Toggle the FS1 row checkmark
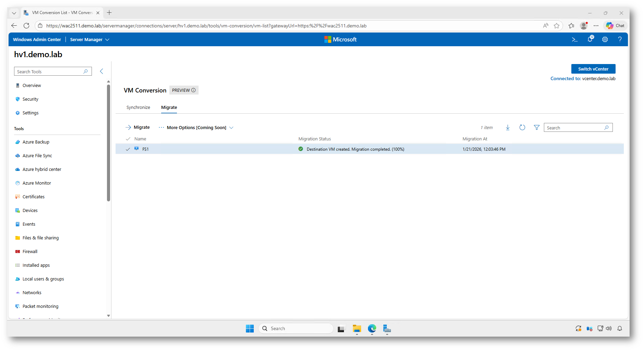This screenshot has width=644, height=351. (128, 149)
